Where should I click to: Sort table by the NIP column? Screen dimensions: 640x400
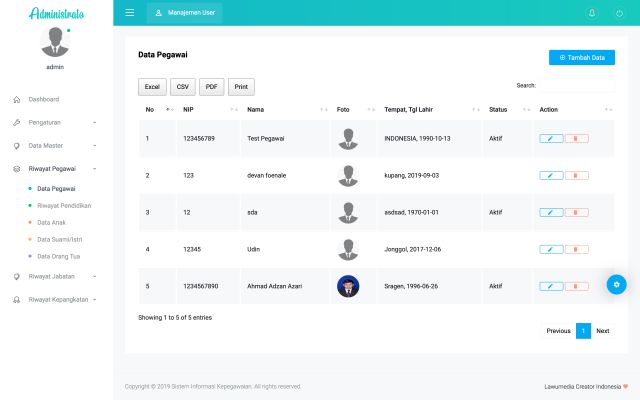click(188, 109)
